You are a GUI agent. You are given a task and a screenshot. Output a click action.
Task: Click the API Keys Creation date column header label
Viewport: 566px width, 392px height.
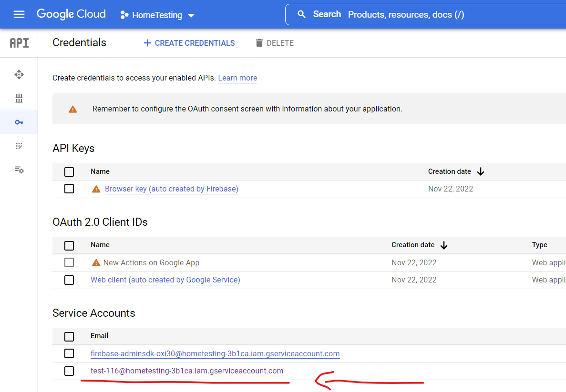click(449, 171)
